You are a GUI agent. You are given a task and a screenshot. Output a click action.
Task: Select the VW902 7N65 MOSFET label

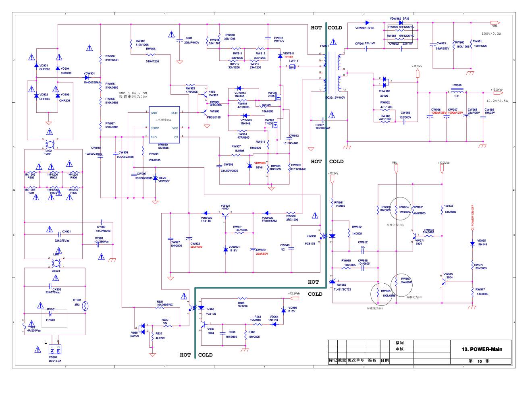click(269, 122)
